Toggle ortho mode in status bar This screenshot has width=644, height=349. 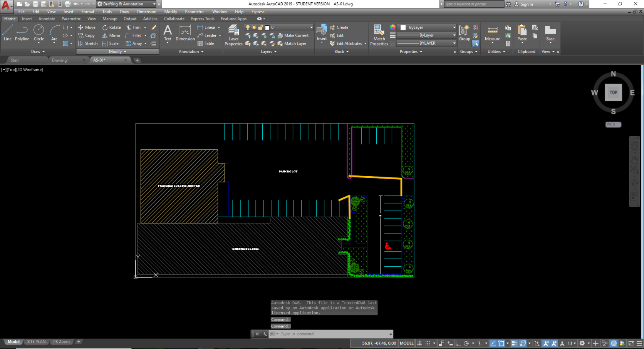click(458, 343)
